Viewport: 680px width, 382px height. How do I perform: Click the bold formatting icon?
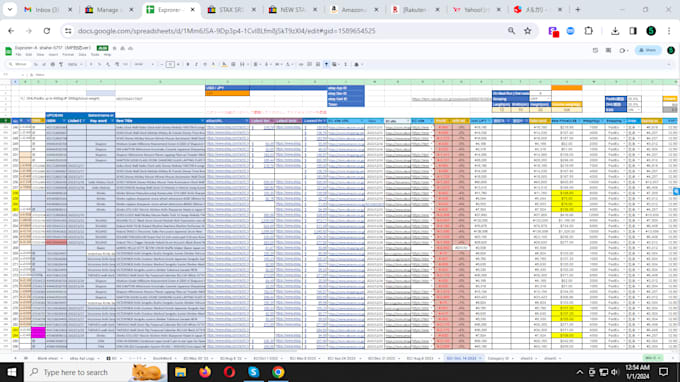(188, 64)
